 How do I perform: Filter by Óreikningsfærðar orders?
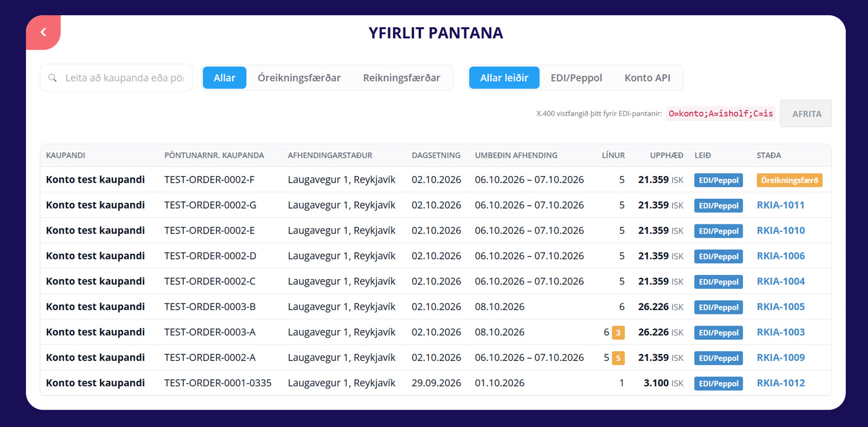point(299,78)
